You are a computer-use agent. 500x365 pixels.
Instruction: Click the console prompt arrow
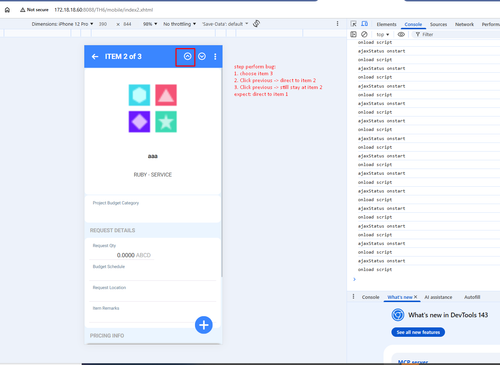(354, 279)
